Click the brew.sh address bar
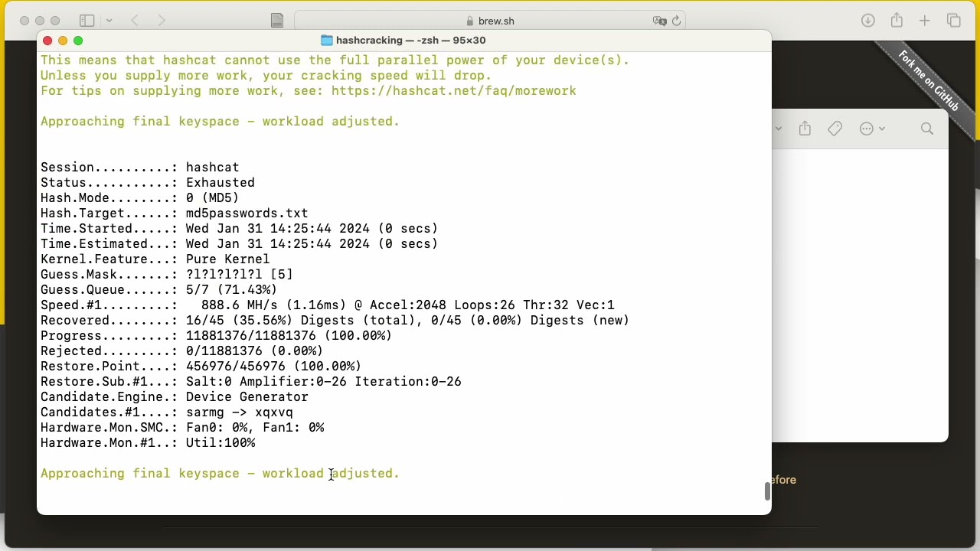Screen dimensions: 980x551 click(x=490, y=21)
